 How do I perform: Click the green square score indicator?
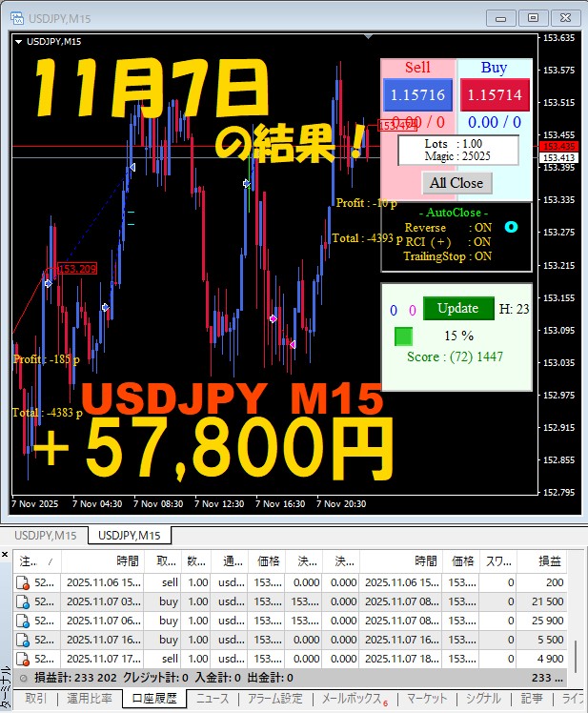click(x=403, y=336)
